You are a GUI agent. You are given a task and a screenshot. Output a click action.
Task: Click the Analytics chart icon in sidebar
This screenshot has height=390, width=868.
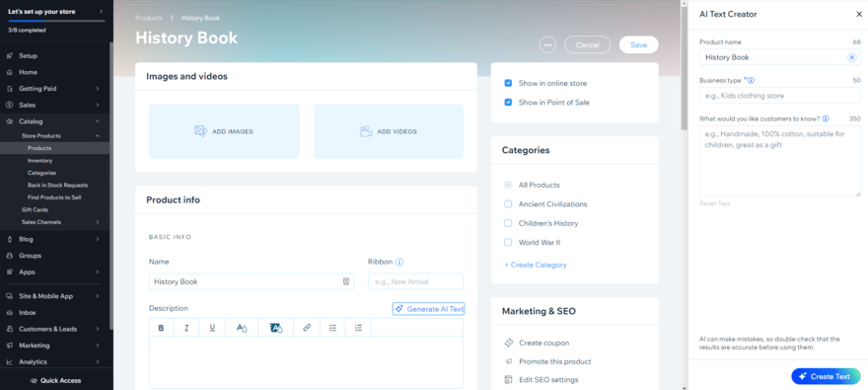(10, 361)
